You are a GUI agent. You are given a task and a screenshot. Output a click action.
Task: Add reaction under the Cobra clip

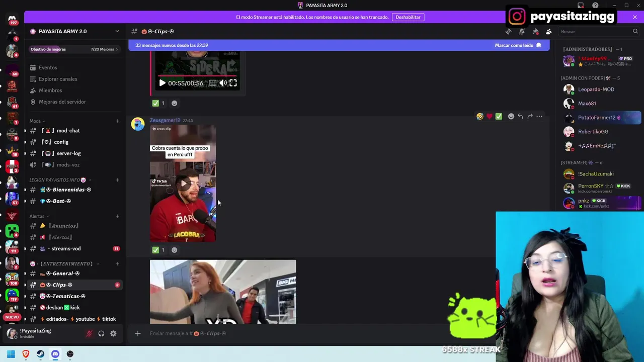point(174,250)
